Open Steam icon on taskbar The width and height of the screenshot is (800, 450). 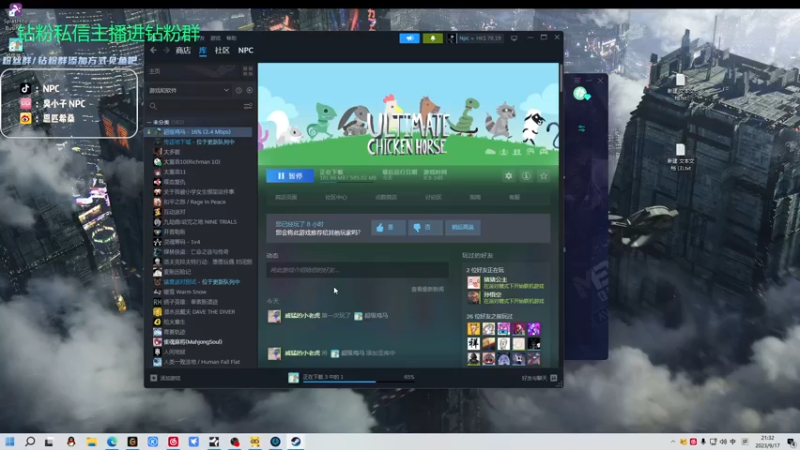295,441
